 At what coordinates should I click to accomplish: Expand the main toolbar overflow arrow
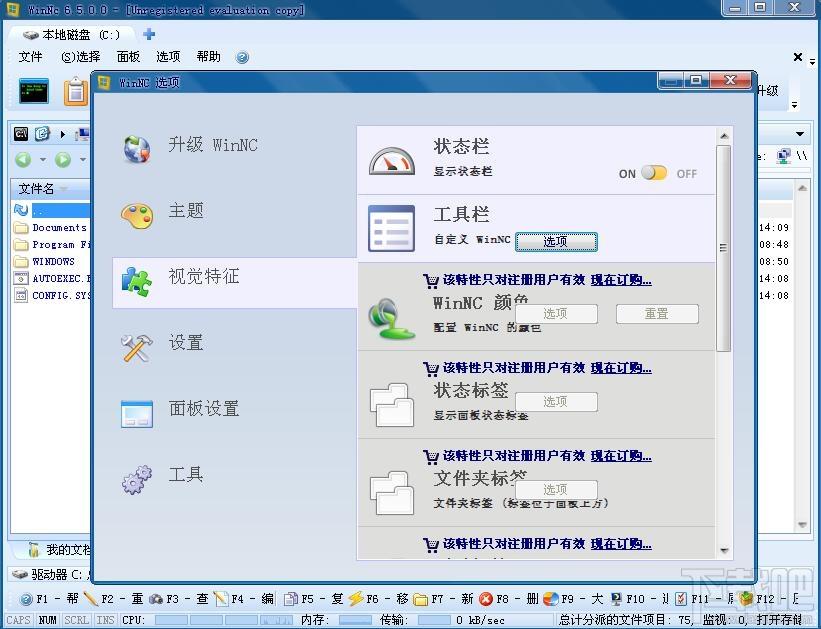pos(794,105)
